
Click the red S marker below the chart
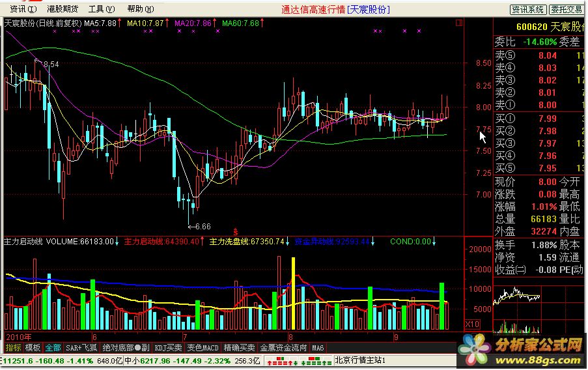click(x=236, y=232)
